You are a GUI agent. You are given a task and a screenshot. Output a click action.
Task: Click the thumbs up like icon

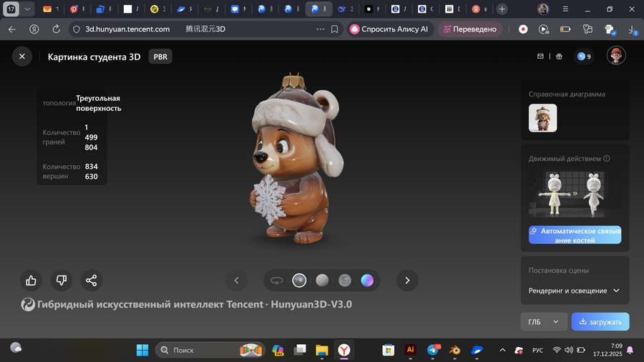(x=31, y=280)
